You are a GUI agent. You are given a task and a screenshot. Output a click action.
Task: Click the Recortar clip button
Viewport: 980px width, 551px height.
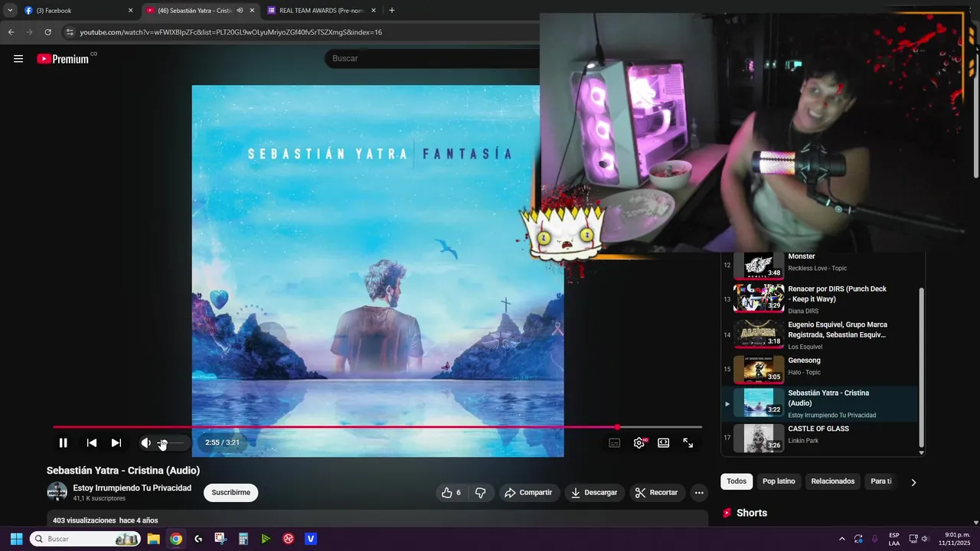(657, 493)
